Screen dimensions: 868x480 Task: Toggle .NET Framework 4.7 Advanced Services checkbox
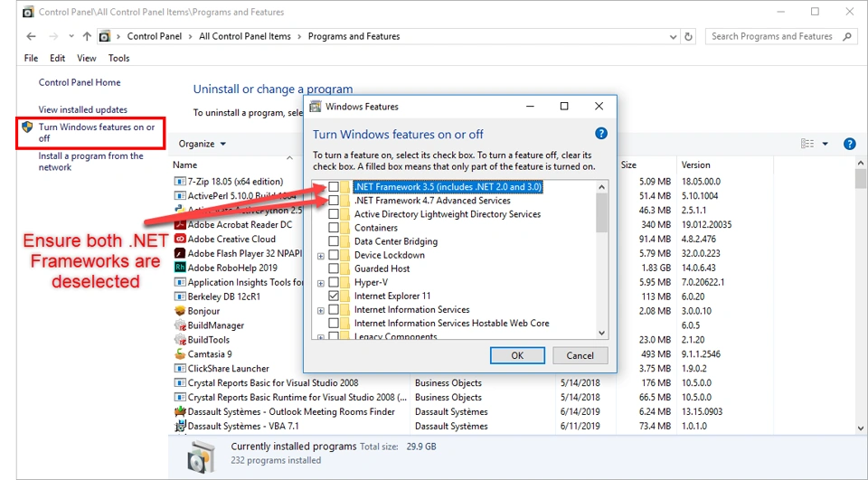(334, 201)
